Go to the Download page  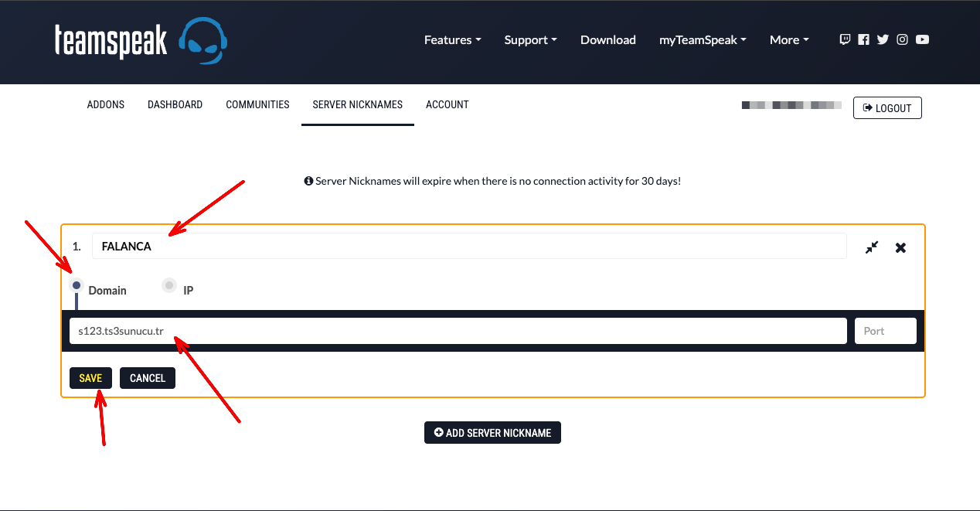(608, 40)
